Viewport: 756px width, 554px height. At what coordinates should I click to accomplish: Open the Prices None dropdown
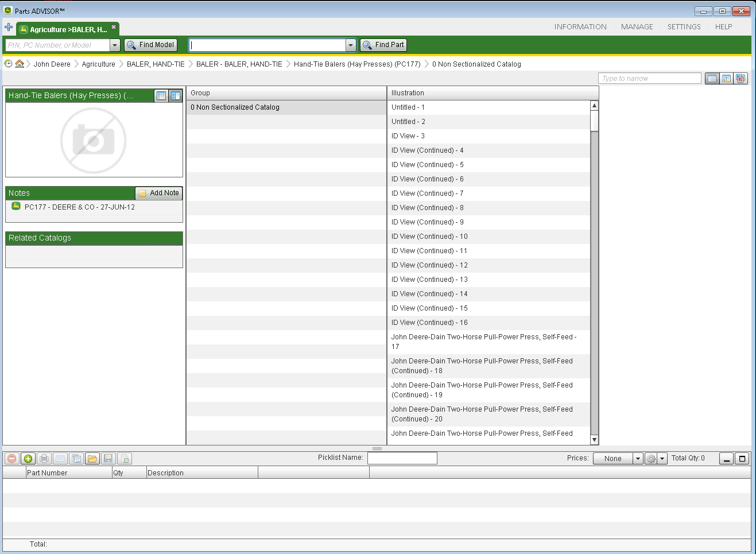618,458
